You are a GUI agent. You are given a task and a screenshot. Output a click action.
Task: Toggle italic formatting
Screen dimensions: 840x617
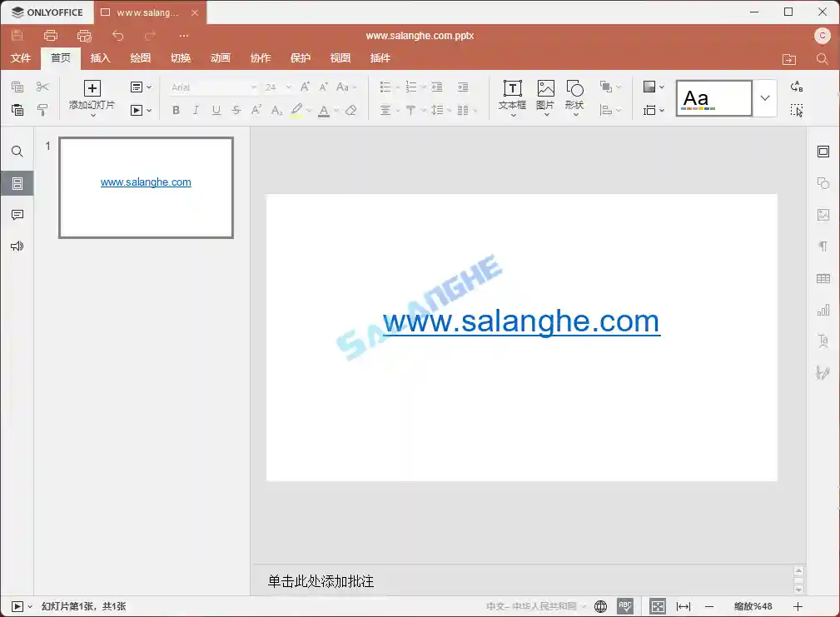195,110
